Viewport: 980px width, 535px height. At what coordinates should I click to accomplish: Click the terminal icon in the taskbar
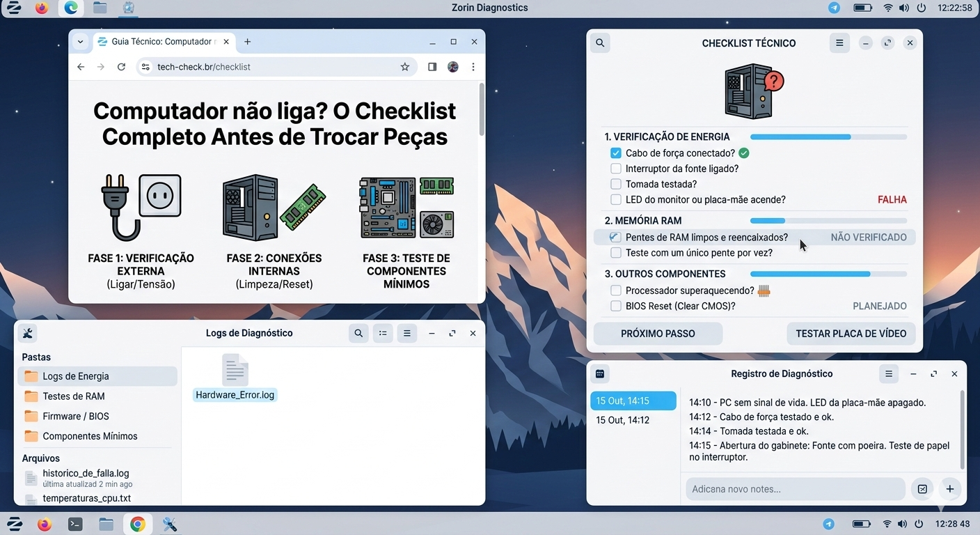[74, 523]
